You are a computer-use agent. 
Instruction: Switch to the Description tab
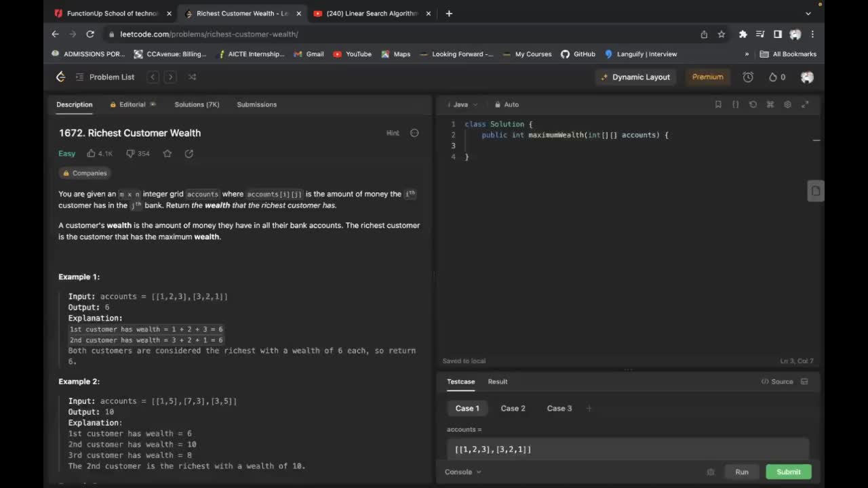tap(74, 104)
